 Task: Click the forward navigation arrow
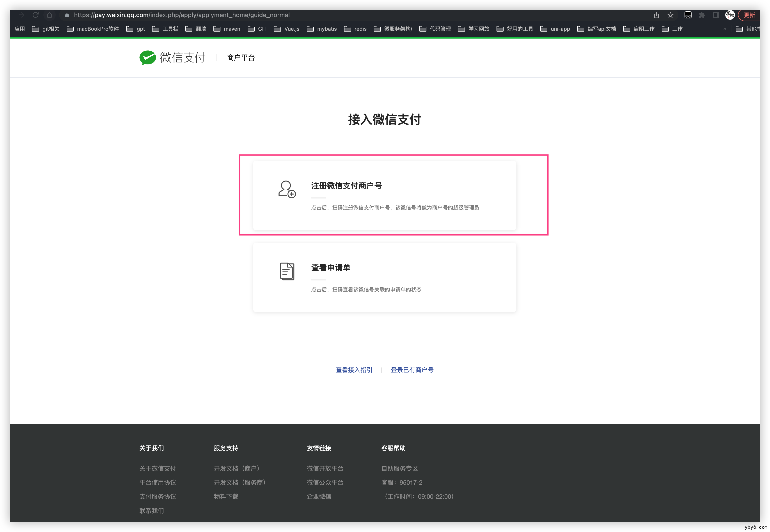(x=22, y=15)
